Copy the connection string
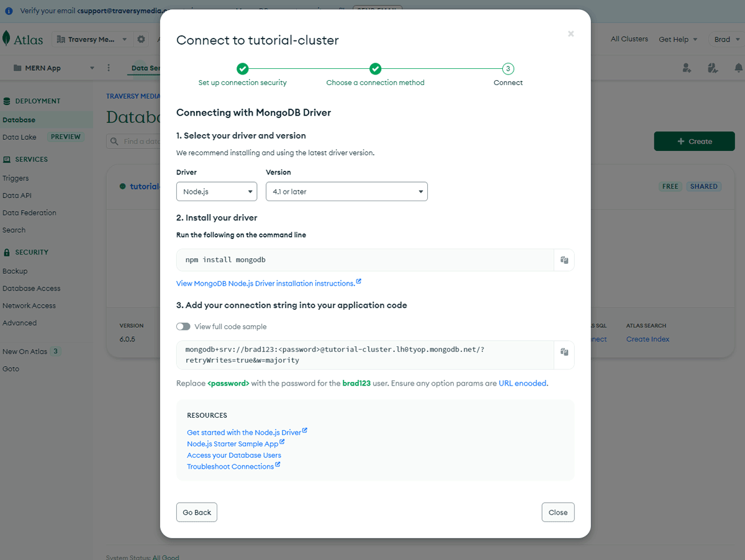This screenshot has width=745, height=560. tap(564, 352)
